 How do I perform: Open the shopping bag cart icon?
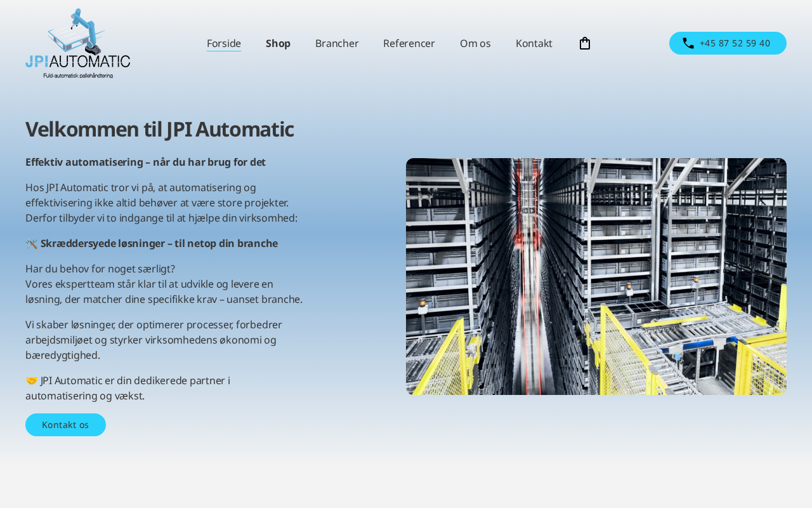point(584,43)
